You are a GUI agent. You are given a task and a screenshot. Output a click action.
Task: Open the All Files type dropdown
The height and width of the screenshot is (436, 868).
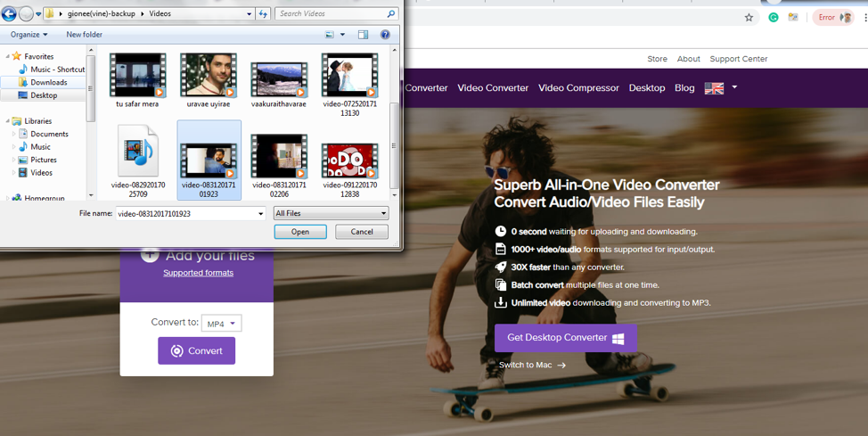tap(331, 213)
